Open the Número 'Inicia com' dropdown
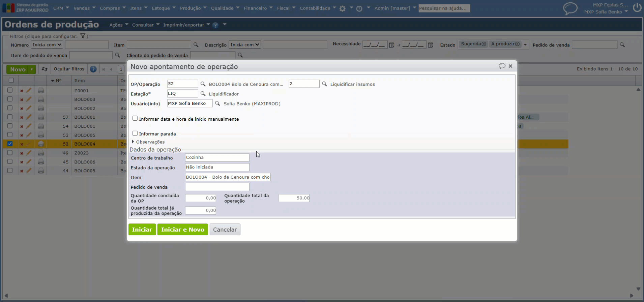This screenshot has width=644, height=302. point(47,44)
